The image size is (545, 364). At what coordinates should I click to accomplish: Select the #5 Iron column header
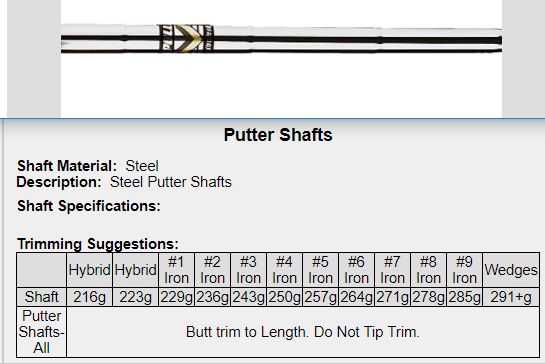point(320,270)
